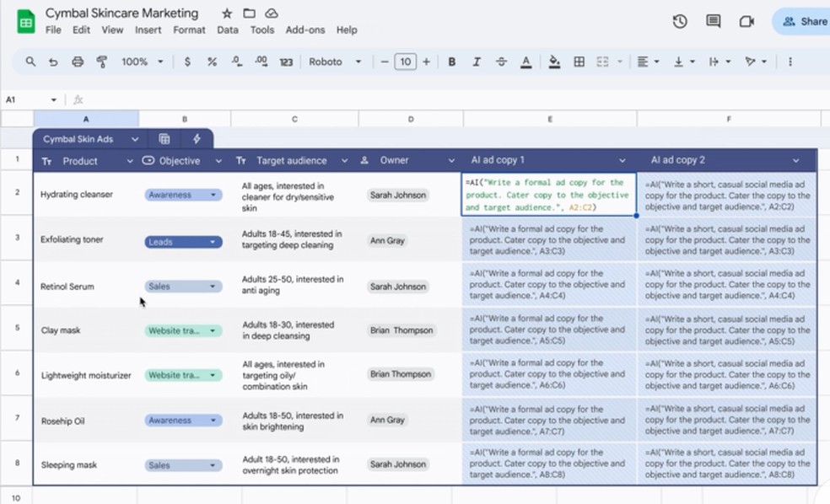Screen dimensions: 830x504
Task: Click the star icon beside the title
Action: pyautogui.click(x=227, y=13)
